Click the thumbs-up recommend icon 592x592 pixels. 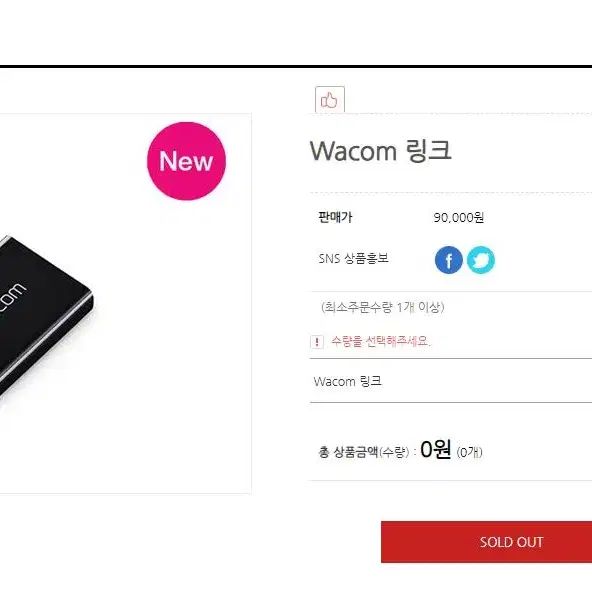click(x=330, y=100)
